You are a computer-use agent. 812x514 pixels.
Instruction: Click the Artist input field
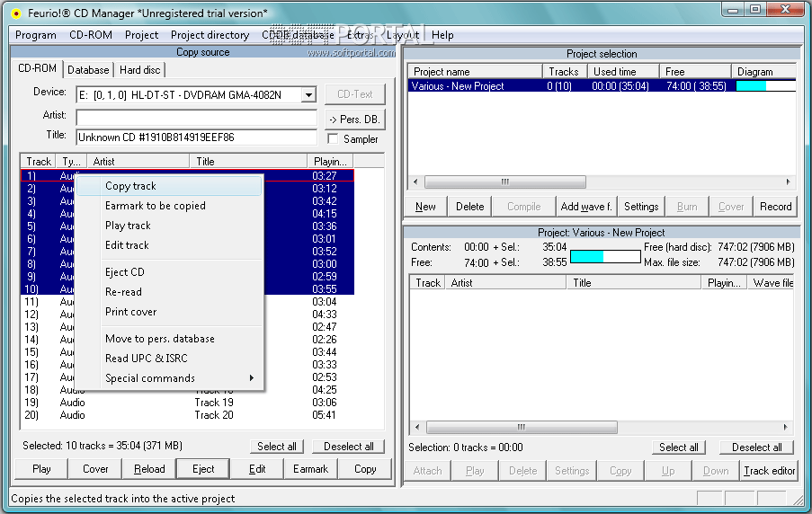(x=196, y=118)
